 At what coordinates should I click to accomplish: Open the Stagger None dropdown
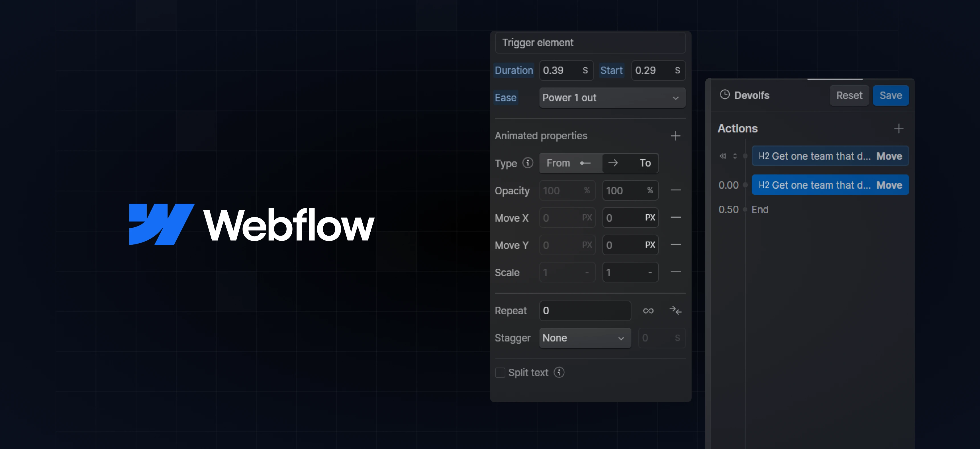[x=585, y=338]
